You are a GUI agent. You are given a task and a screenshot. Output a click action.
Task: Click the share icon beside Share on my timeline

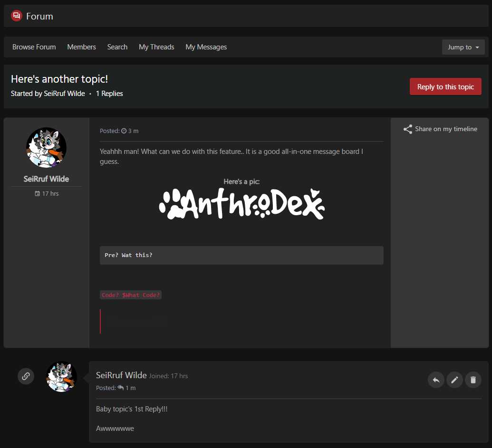click(x=407, y=129)
